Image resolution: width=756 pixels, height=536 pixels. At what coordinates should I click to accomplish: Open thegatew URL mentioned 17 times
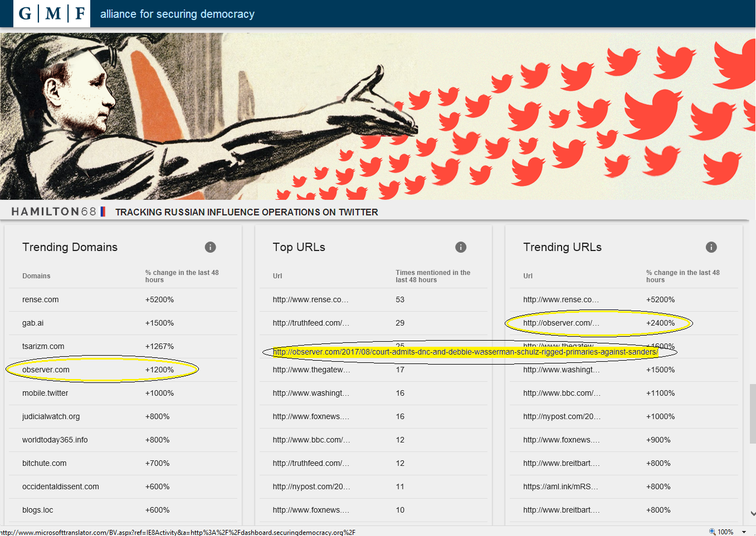click(x=311, y=370)
